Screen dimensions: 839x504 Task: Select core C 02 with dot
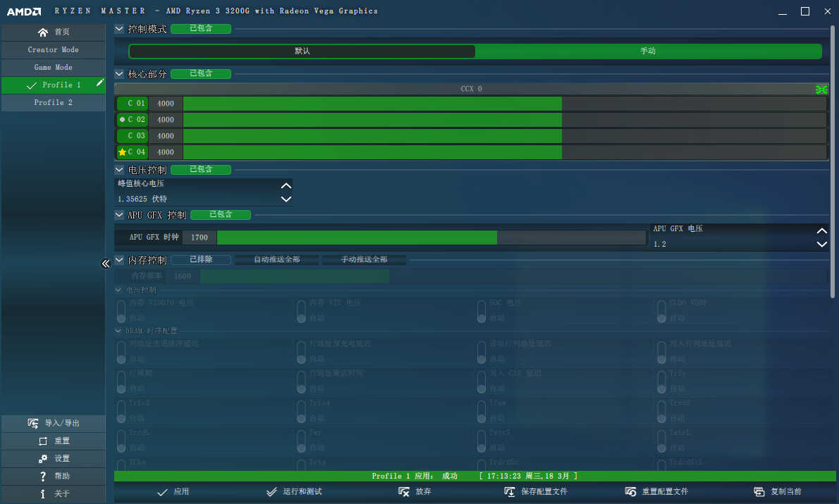[133, 120]
